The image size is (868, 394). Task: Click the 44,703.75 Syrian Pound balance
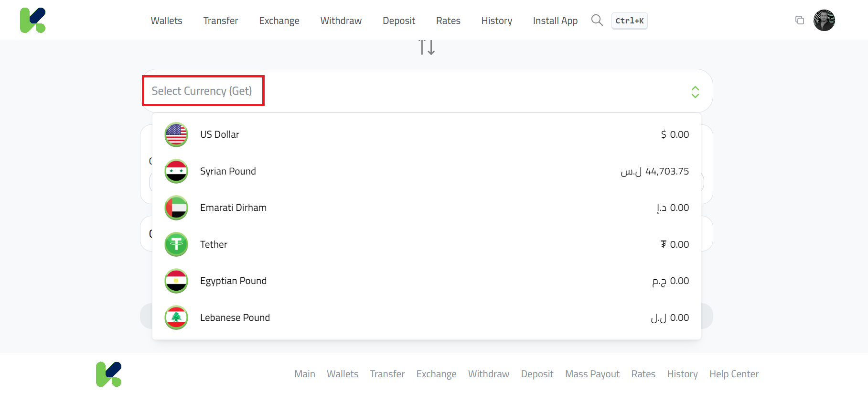coord(654,171)
